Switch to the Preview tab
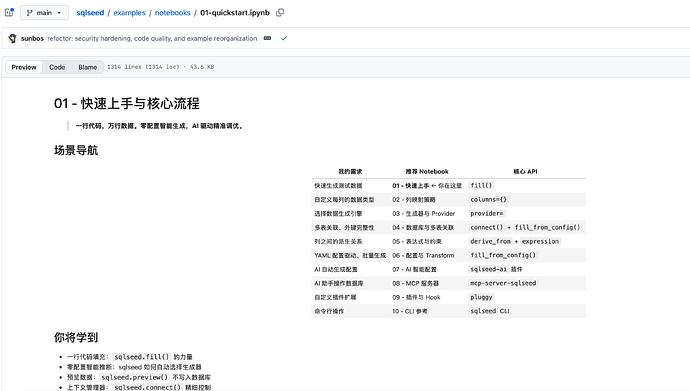The image size is (690, 391). click(x=24, y=67)
